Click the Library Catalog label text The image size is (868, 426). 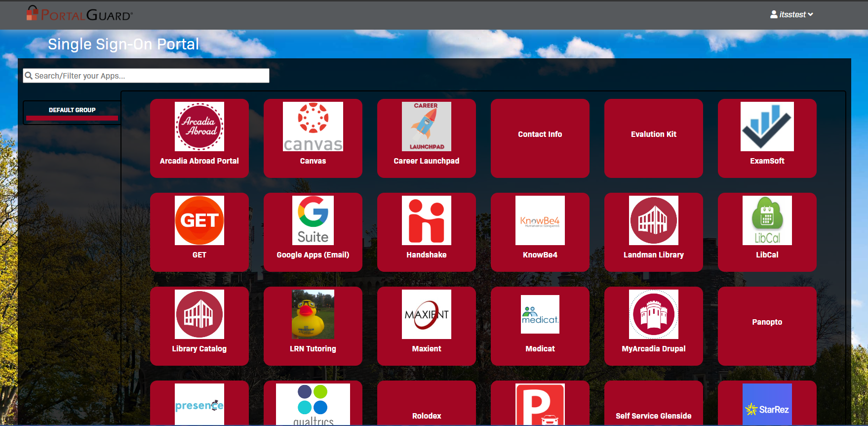tap(199, 349)
